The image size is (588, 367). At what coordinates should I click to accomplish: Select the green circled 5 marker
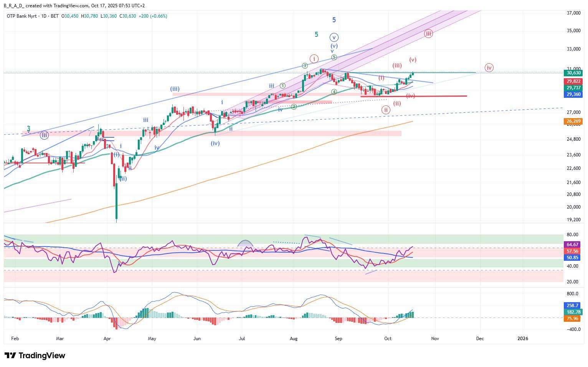pos(334,57)
